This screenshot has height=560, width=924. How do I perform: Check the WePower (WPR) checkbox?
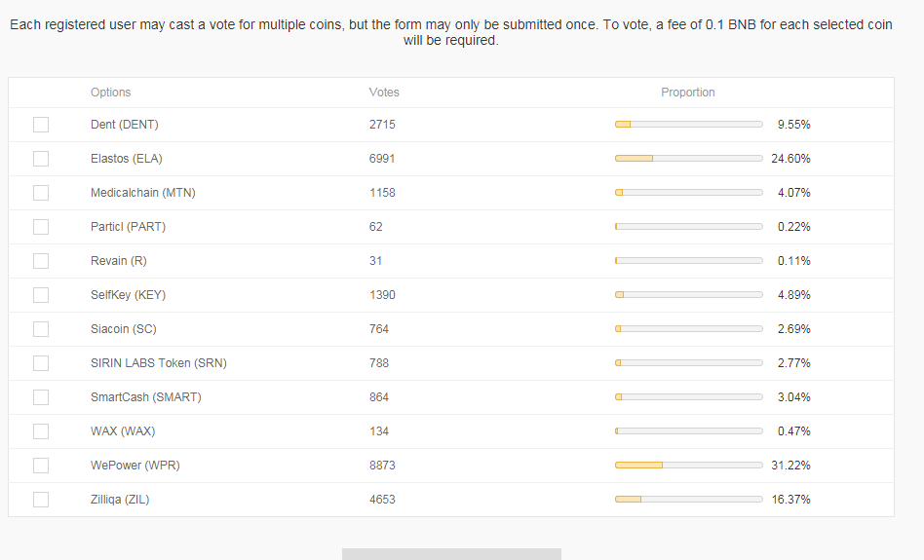tap(41, 466)
